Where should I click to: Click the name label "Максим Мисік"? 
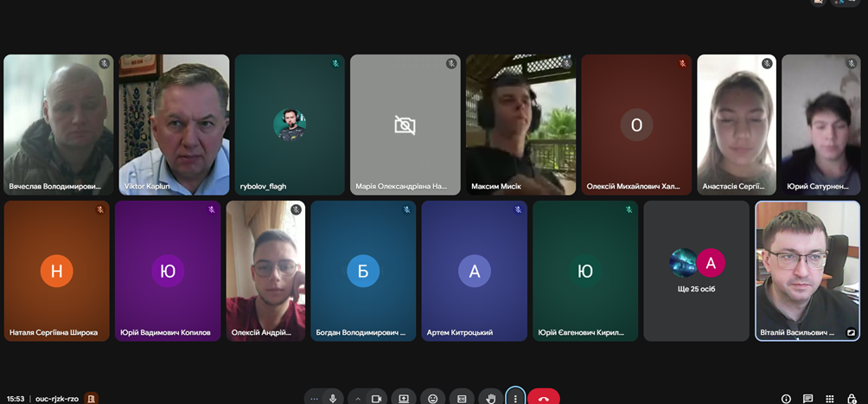(496, 187)
